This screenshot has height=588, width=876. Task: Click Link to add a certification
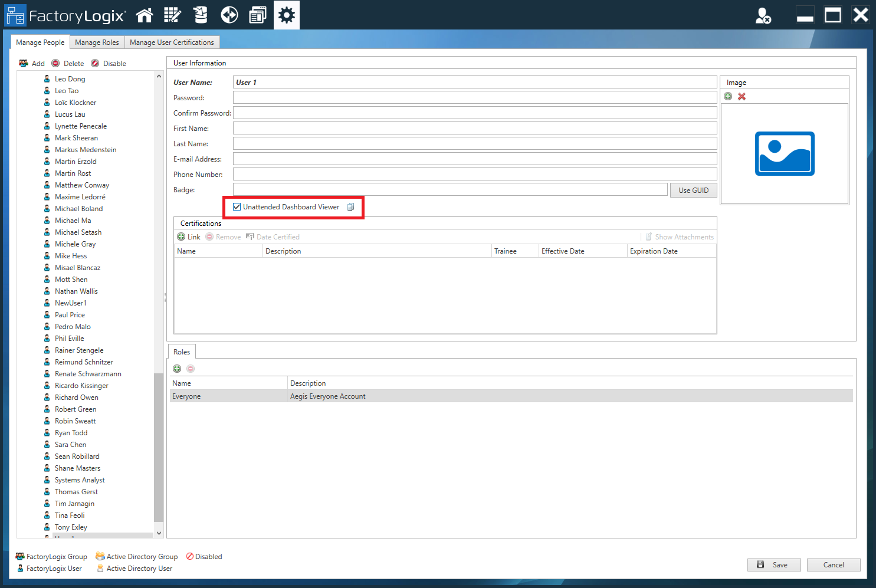pyautogui.click(x=189, y=236)
